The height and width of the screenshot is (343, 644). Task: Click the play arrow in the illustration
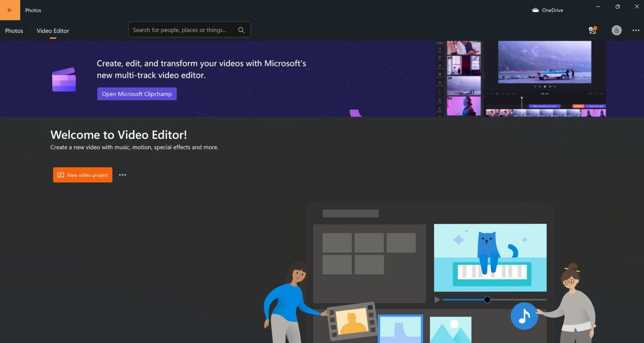pyautogui.click(x=437, y=299)
